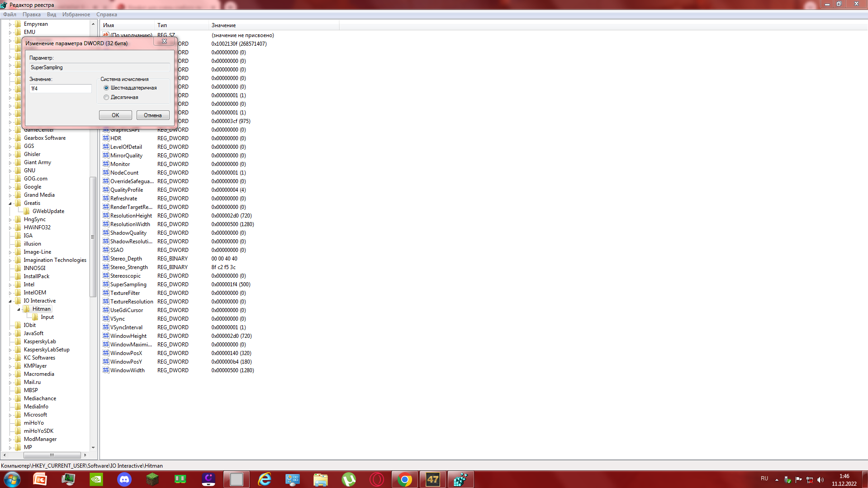The height and width of the screenshot is (488, 868).
Task: Expand the Google tree node
Action: [10, 187]
